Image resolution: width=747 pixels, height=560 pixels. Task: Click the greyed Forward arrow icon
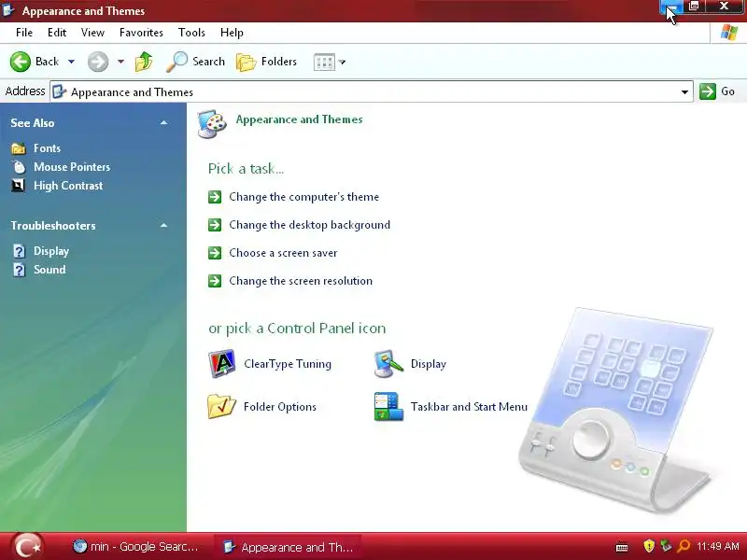pyautogui.click(x=98, y=62)
